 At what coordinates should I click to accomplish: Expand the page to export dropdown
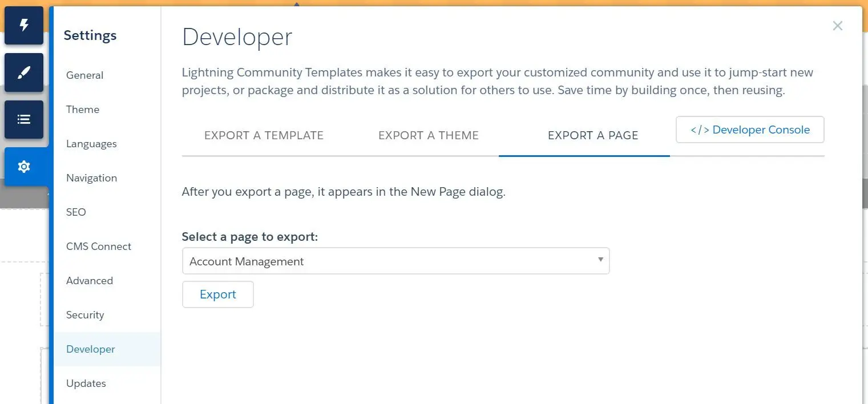[x=395, y=261]
